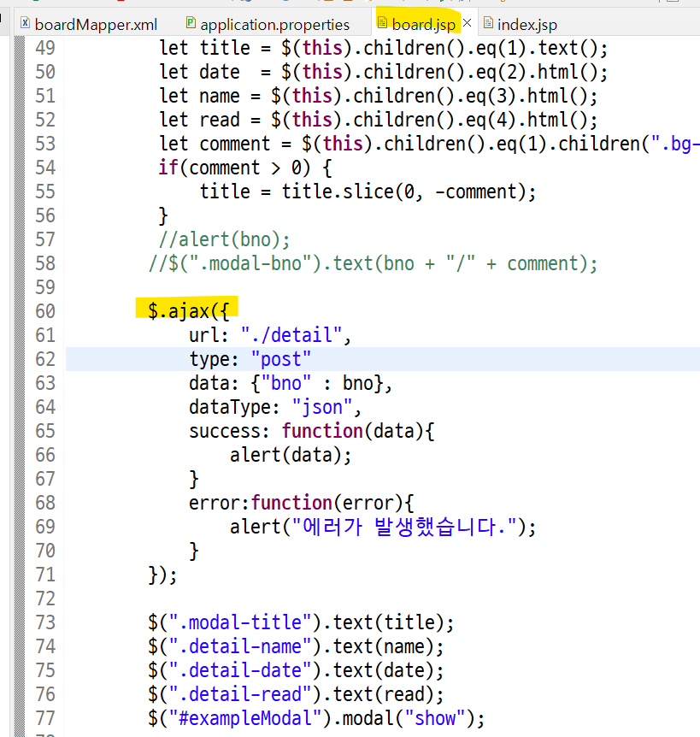
Task: Click the "post" type string
Action: coord(281,360)
